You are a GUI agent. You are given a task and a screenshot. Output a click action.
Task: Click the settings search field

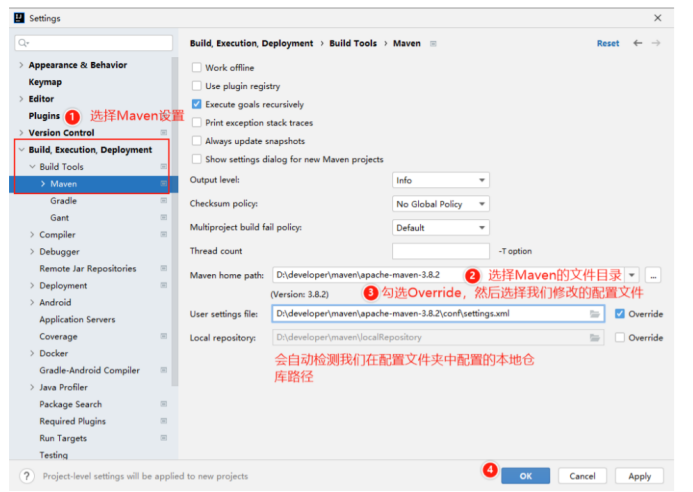click(x=93, y=43)
